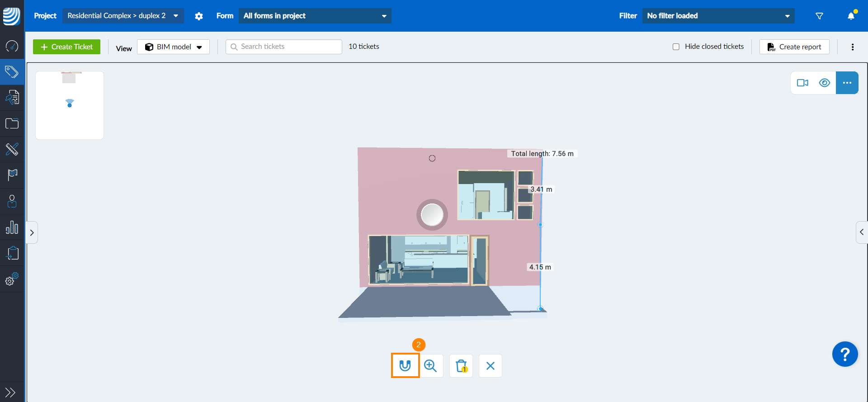Open the statistics bar chart icon
The height and width of the screenshot is (402, 868).
click(x=12, y=227)
